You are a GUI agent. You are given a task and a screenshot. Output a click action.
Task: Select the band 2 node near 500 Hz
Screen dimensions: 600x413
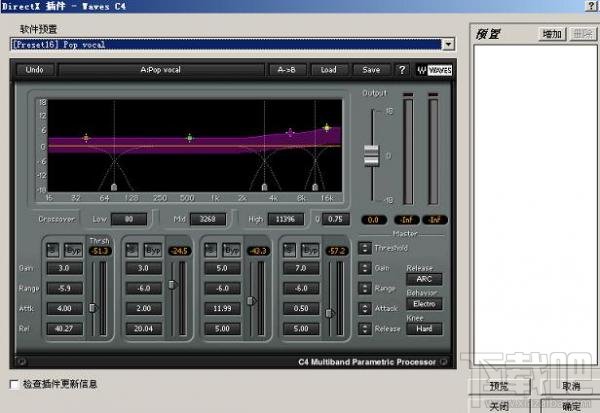(x=189, y=138)
